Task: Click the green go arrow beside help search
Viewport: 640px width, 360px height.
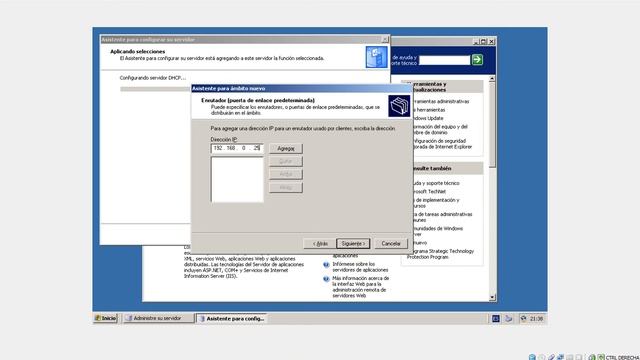Action: point(477,60)
